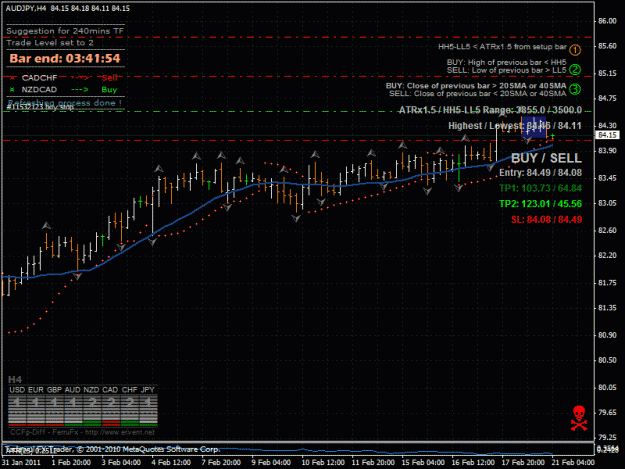Click the green plus marker at current bar
Image resolution: width=625 pixels, height=469 pixels.
pyautogui.click(x=552, y=136)
